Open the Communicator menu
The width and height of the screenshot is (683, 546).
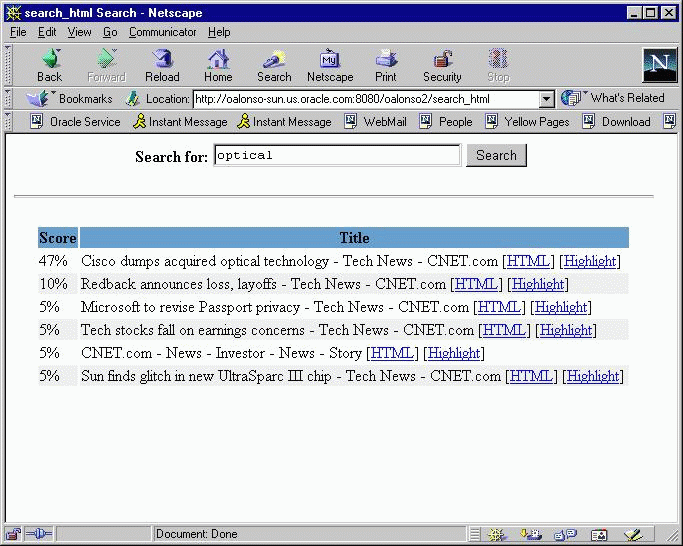click(162, 32)
